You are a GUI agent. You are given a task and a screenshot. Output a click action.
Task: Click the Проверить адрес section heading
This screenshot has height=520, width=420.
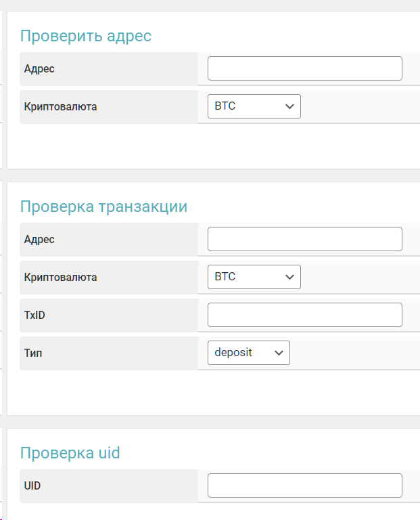click(x=86, y=36)
